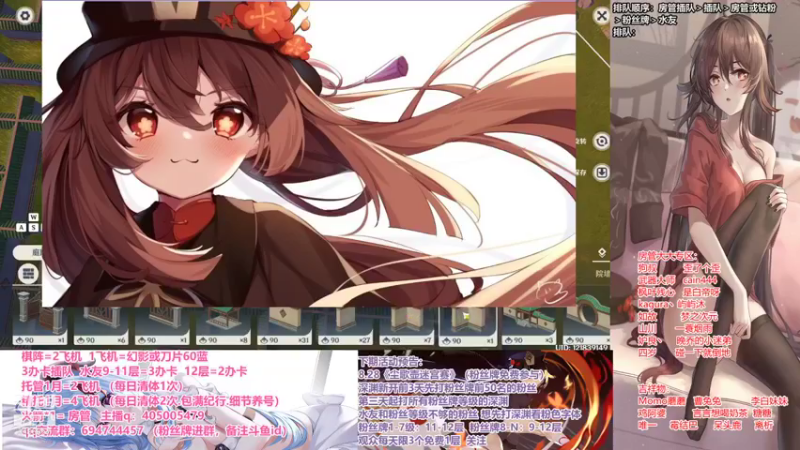Click the S movement key indicator
Screen dimensions: 800x450
[33, 227]
